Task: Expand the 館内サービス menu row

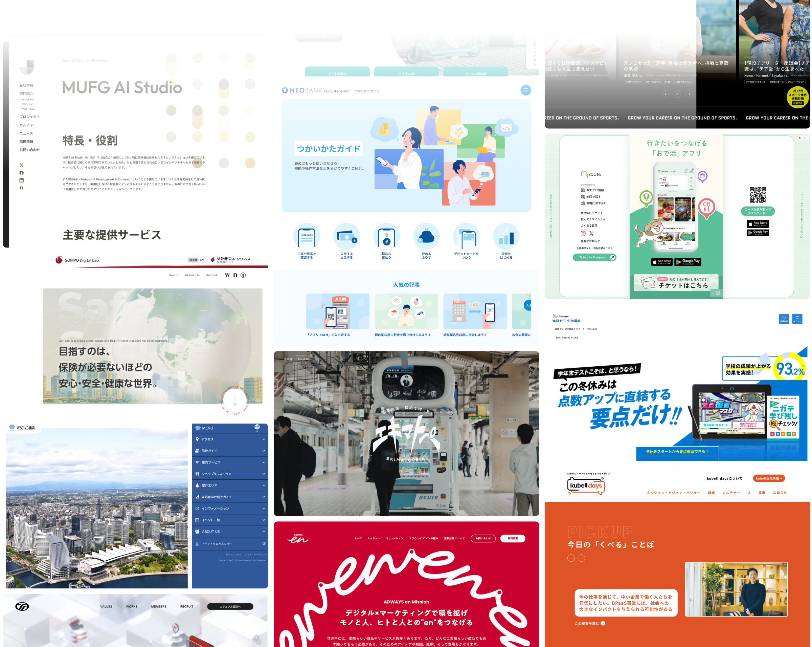Action: click(230, 462)
